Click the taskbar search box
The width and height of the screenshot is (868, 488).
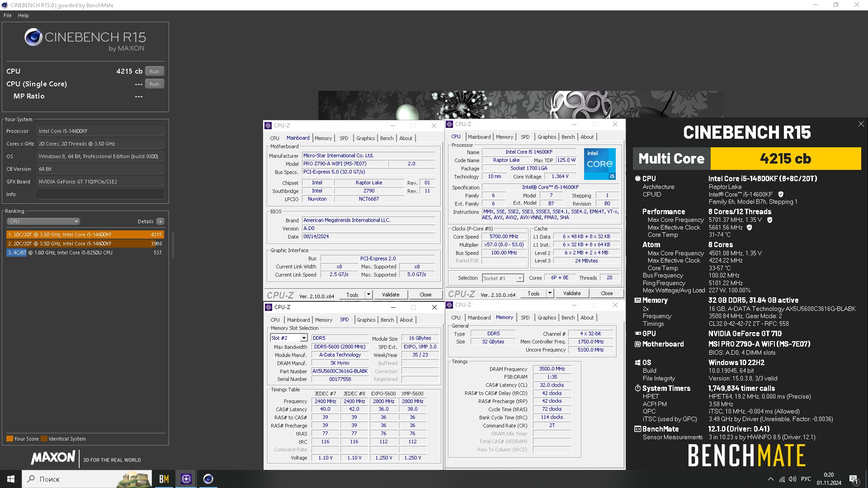click(87, 479)
